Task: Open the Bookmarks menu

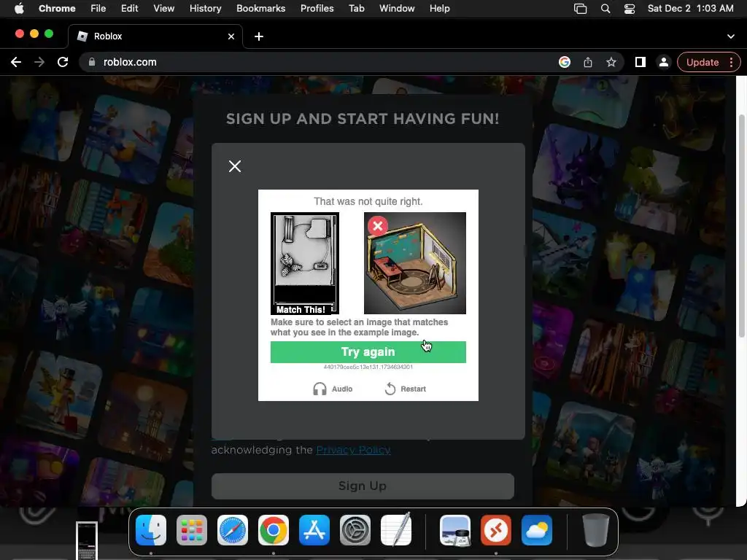Action: [x=260, y=9]
